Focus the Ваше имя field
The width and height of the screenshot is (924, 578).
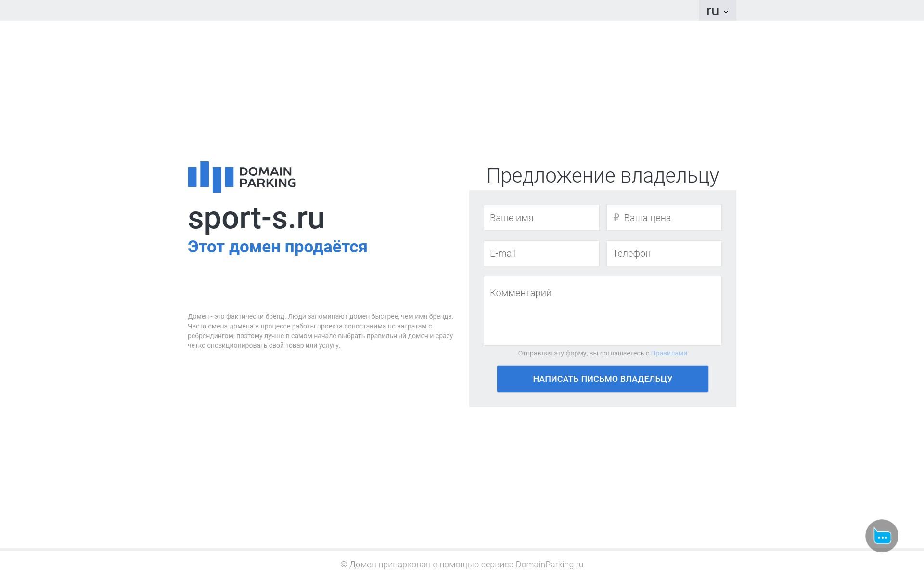click(x=541, y=218)
